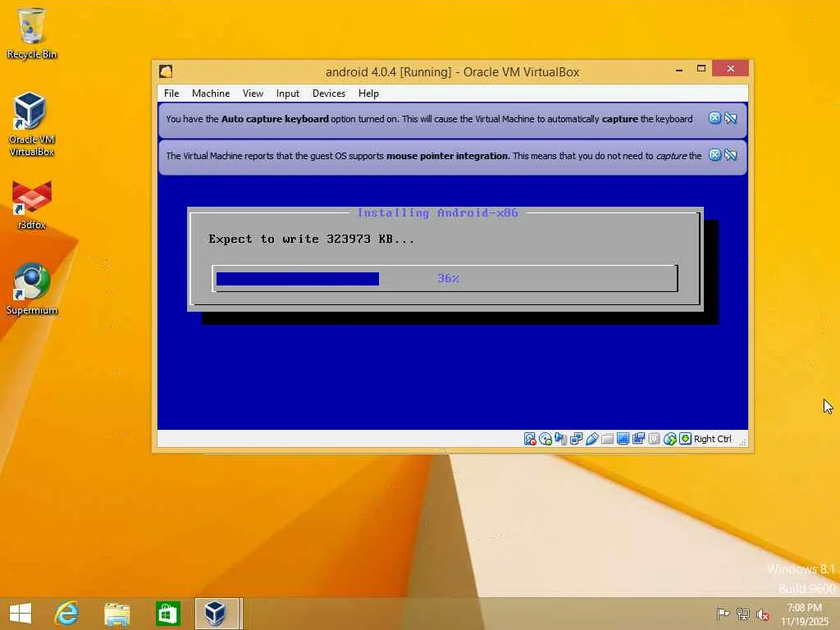Open the Windows Store from the taskbar
840x630 pixels.
167,614
